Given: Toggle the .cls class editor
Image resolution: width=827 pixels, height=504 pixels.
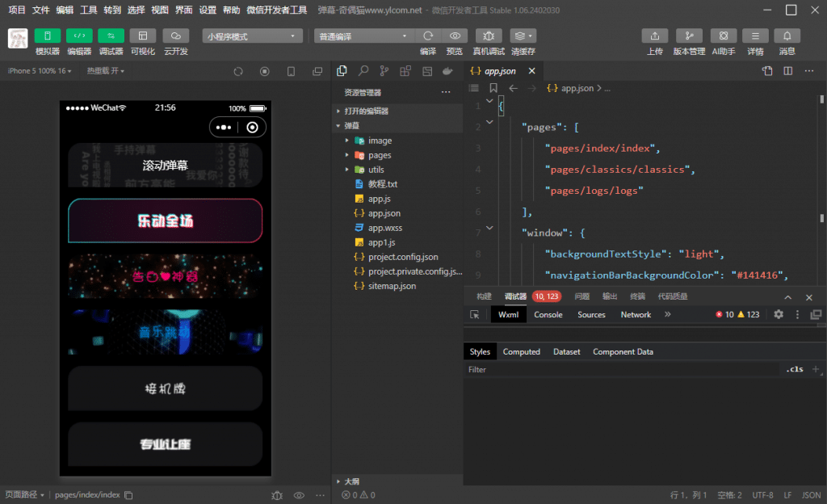Looking at the screenshot, I should coord(795,369).
